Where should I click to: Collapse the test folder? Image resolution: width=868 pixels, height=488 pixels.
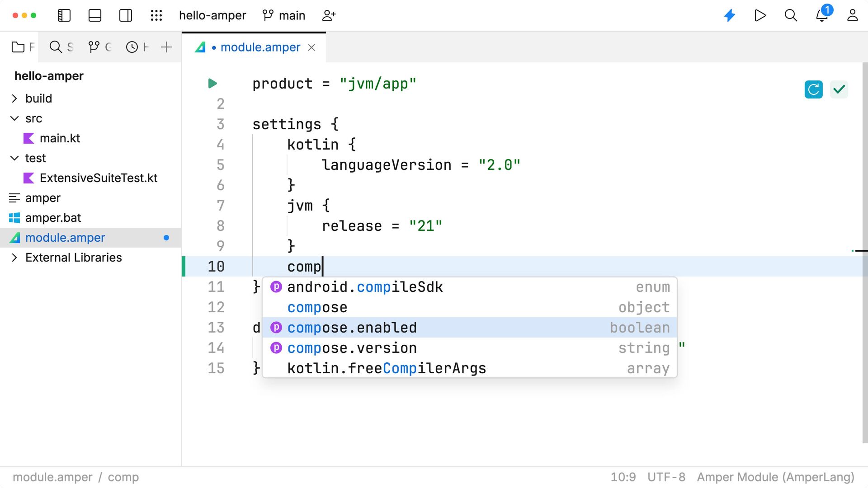[14, 158]
